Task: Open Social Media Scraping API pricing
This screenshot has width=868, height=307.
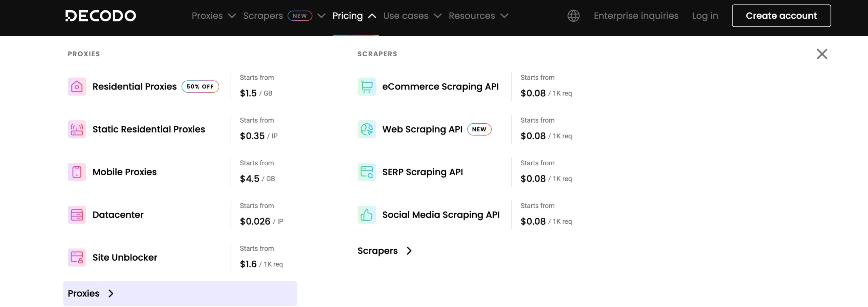Action: point(441,214)
